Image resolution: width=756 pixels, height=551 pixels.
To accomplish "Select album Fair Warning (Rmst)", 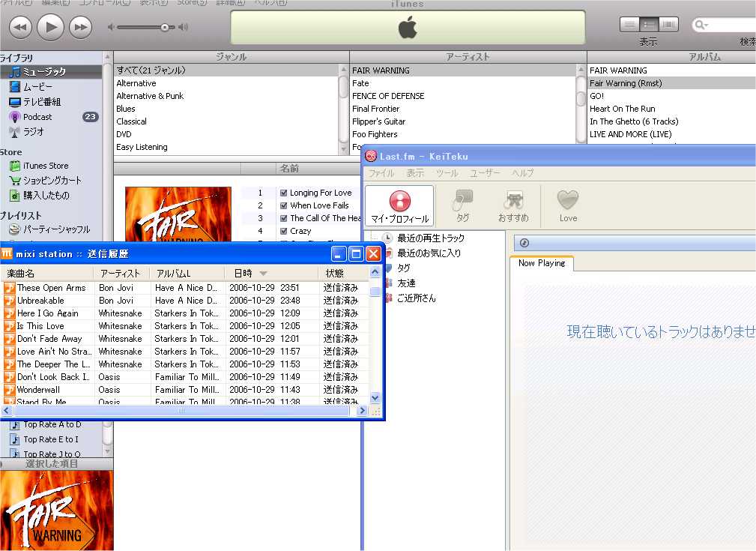I will [671, 83].
